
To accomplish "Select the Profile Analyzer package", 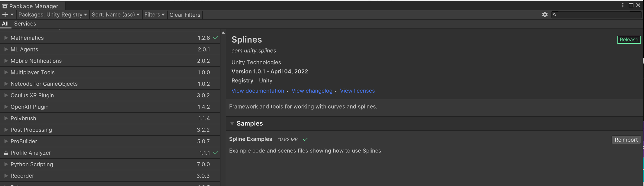I will (x=110, y=153).
